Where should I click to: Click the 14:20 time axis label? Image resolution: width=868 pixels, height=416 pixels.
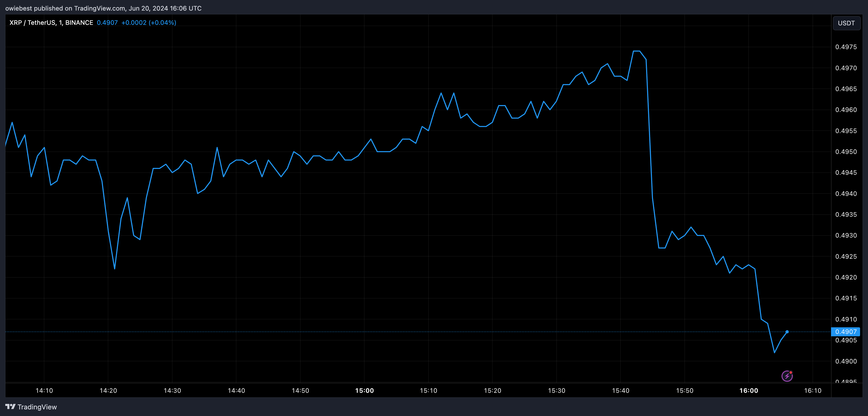108,391
